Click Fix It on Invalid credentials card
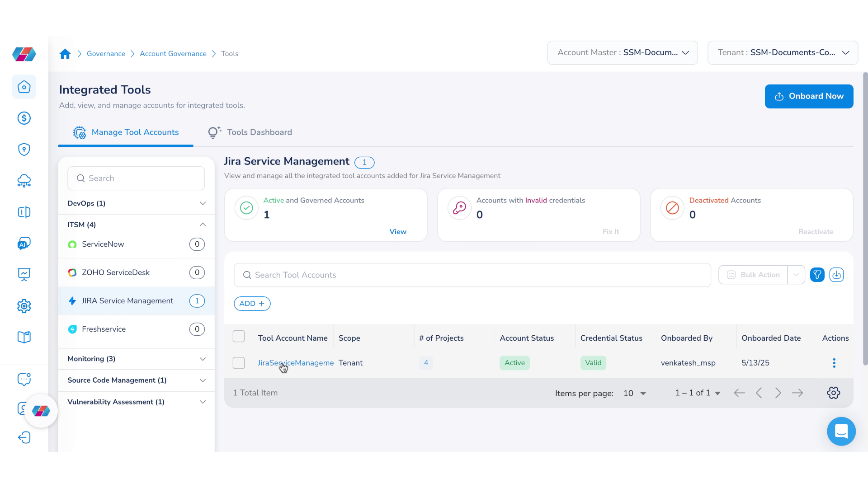This screenshot has height=488, width=868. 611,232
